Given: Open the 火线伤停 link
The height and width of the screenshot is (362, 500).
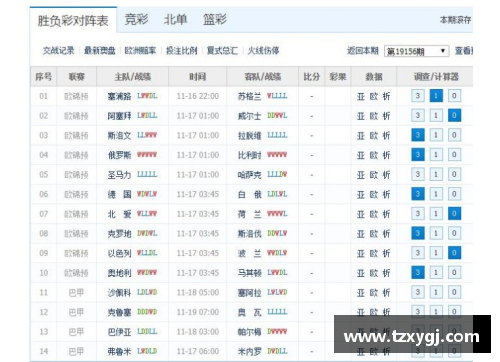Looking at the screenshot, I should coord(263,51).
